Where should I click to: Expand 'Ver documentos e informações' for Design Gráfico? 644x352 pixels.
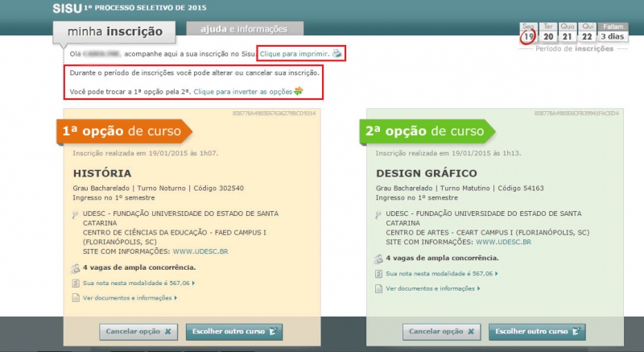pyautogui.click(x=431, y=288)
